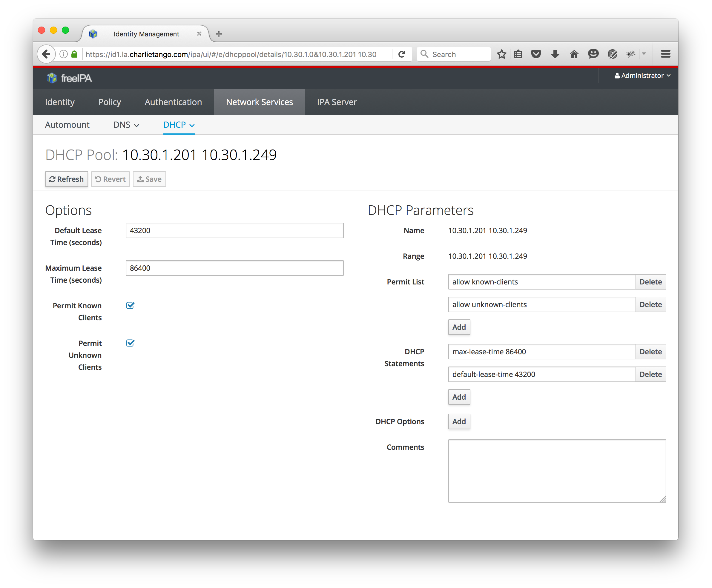Delete the 'default-lease-time 43200' statement
Image resolution: width=712 pixels, height=588 pixels.
[x=651, y=374]
